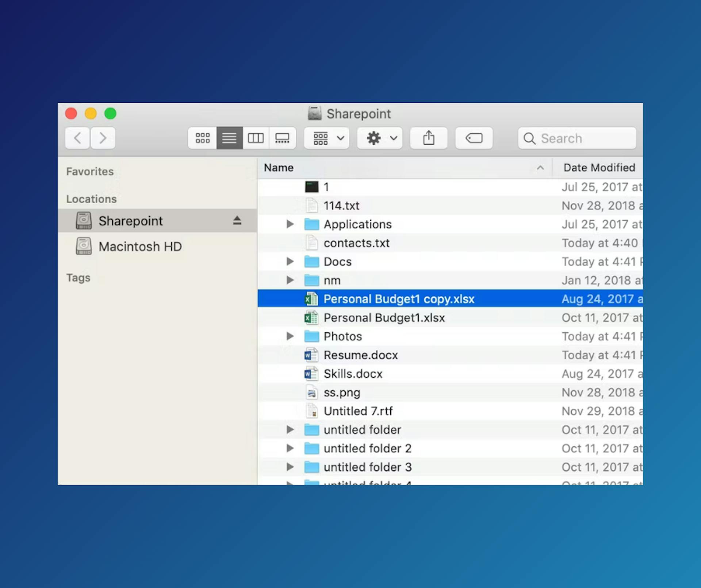Go back using the back arrow
The width and height of the screenshot is (701, 588).
[x=77, y=138]
